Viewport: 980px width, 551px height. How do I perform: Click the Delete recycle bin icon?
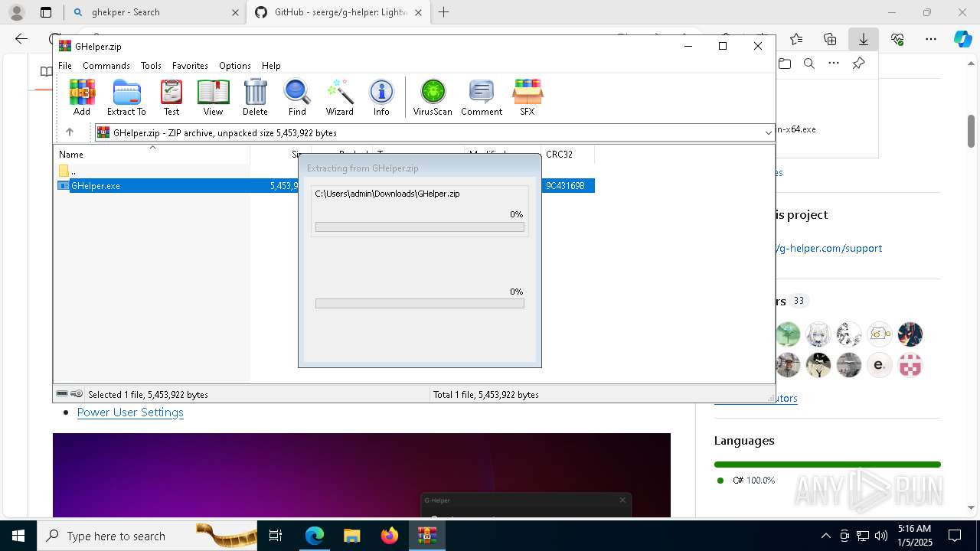[x=255, y=97]
